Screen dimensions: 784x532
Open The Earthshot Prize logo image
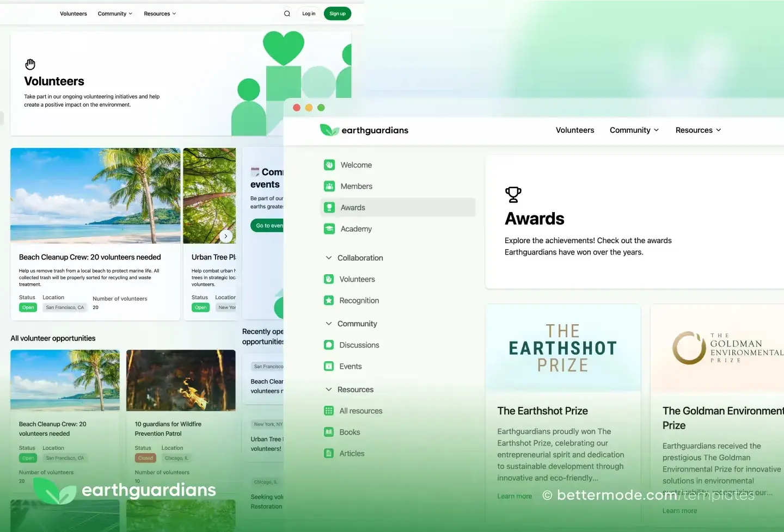tap(563, 348)
